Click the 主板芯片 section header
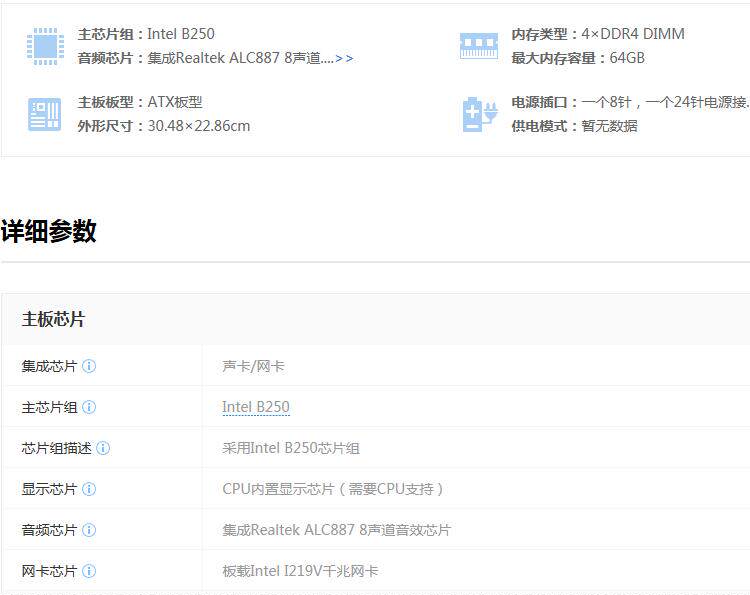Screen dimensions: 750x595 point(53,319)
